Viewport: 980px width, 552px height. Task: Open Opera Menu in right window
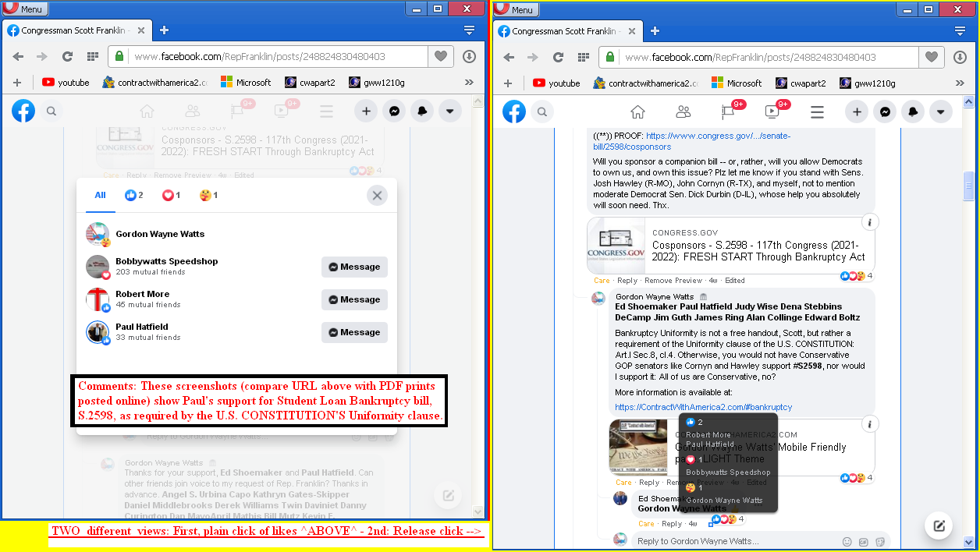click(x=516, y=9)
